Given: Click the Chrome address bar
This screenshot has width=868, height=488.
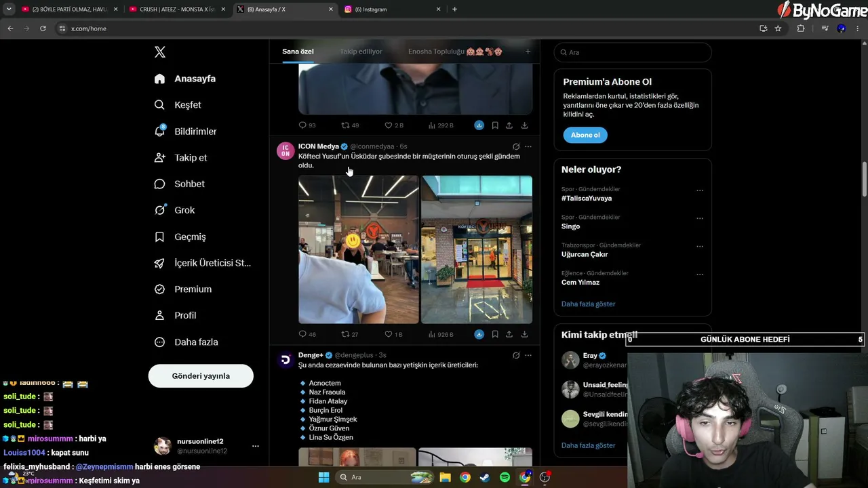Looking at the screenshot, I should pos(407,28).
